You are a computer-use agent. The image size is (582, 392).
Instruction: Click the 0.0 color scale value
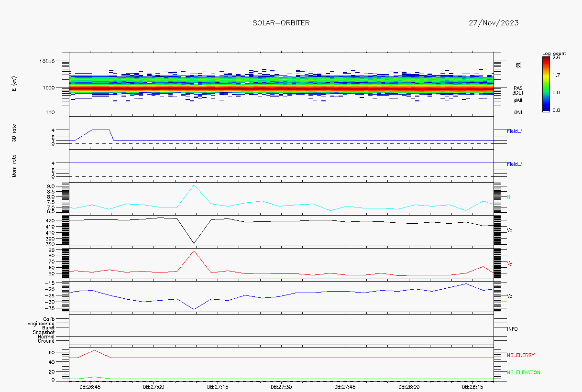coord(556,110)
